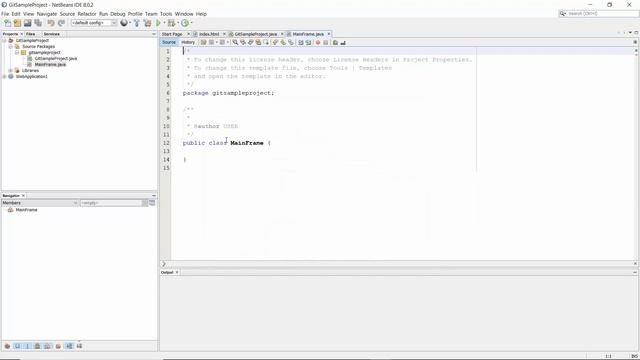Viewport: 640px width, 360px height.
Task: Toggle Show Non-Public Members filter in Navigator
Action: coord(37,346)
